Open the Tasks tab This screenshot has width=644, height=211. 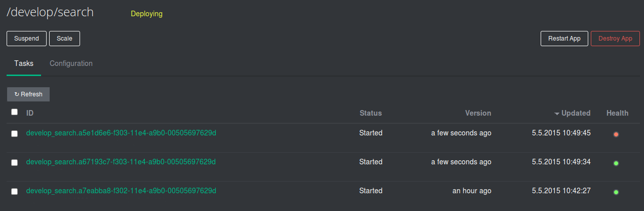(24, 63)
